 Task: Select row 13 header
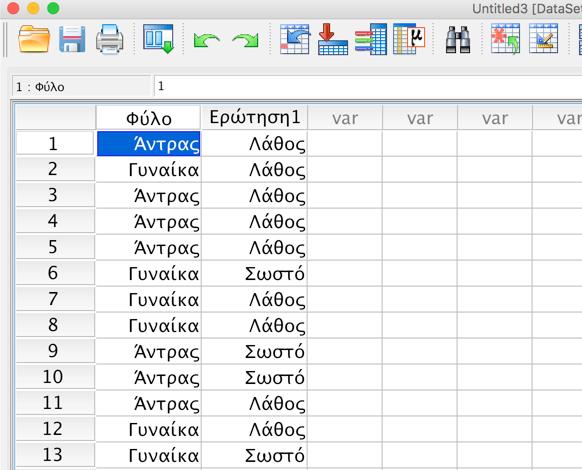pyautogui.click(x=55, y=455)
